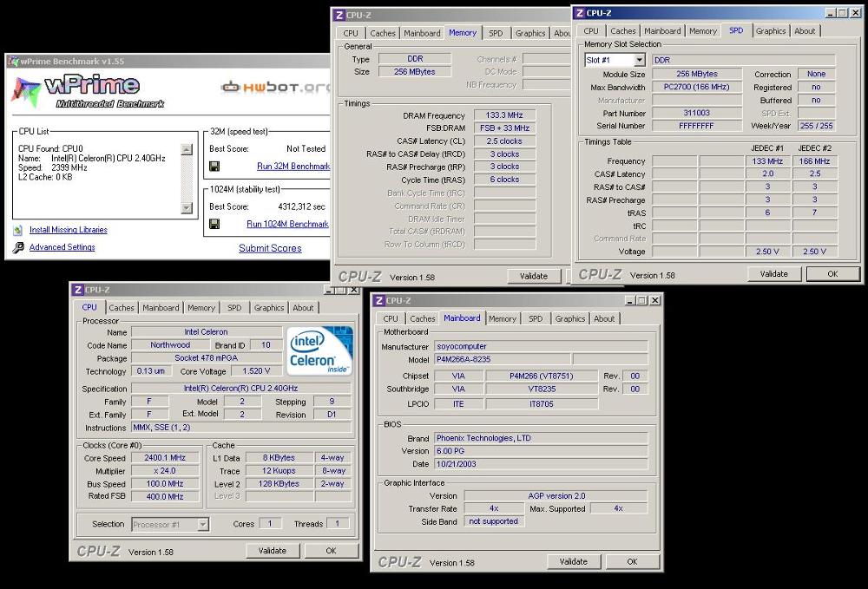868x589 pixels.
Task: Open the Processor #1 selection dropdown
Action: tap(203, 524)
